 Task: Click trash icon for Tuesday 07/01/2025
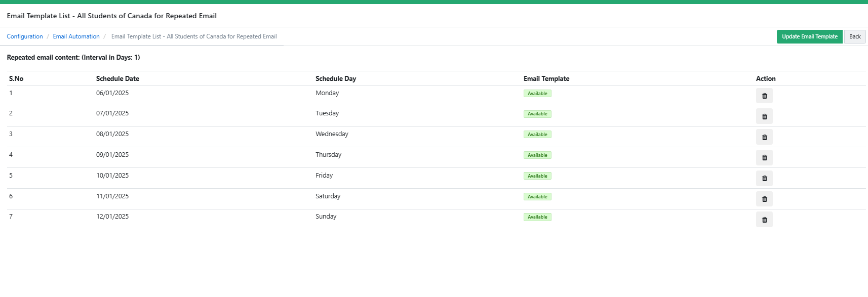pos(764,117)
